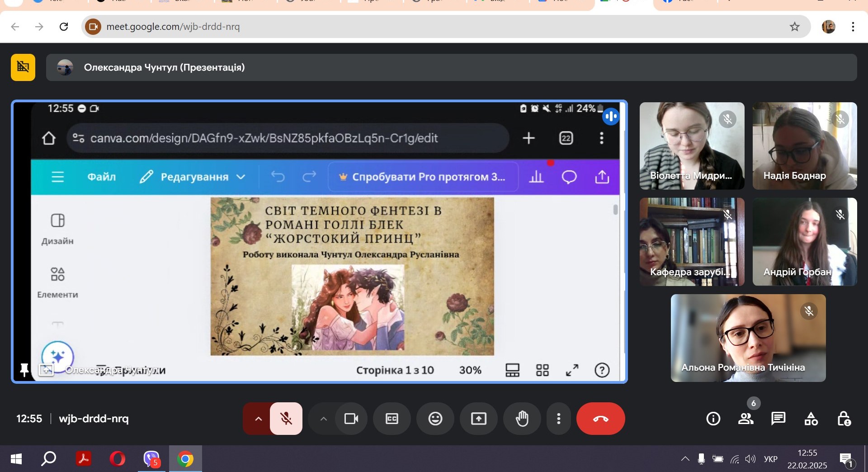Open Opera from the taskbar
868x472 pixels.
118,459
